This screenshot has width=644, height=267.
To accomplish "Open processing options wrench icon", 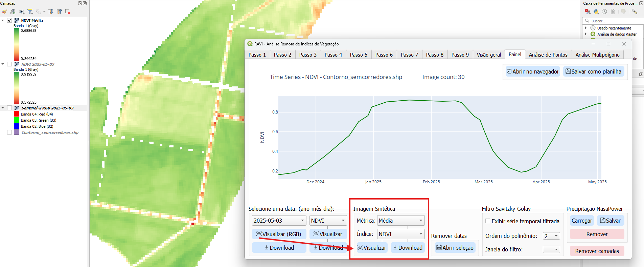I will (x=634, y=12).
